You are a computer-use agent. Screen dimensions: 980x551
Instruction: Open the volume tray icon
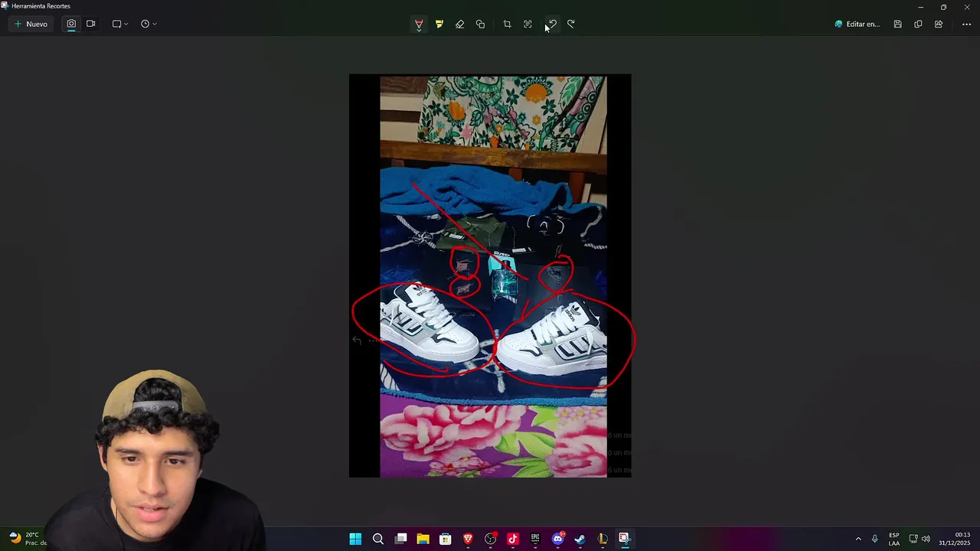click(x=926, y=539)
